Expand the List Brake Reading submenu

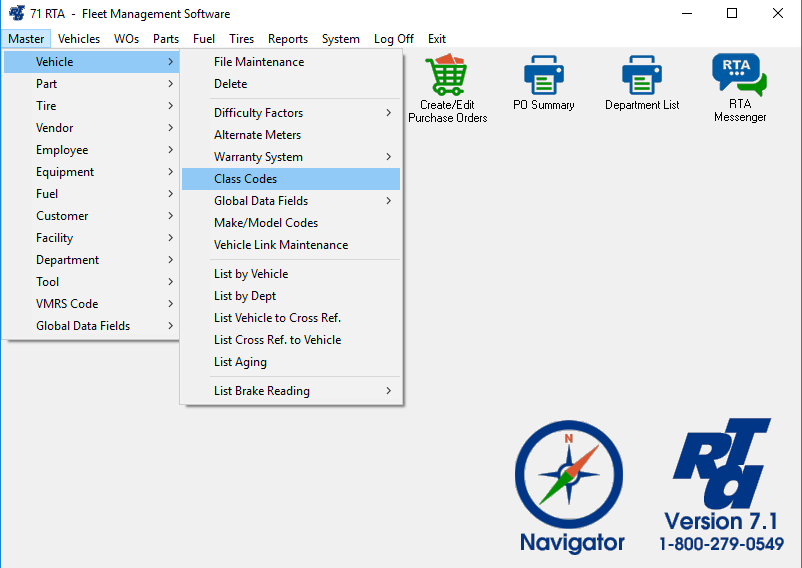point(290,391)
